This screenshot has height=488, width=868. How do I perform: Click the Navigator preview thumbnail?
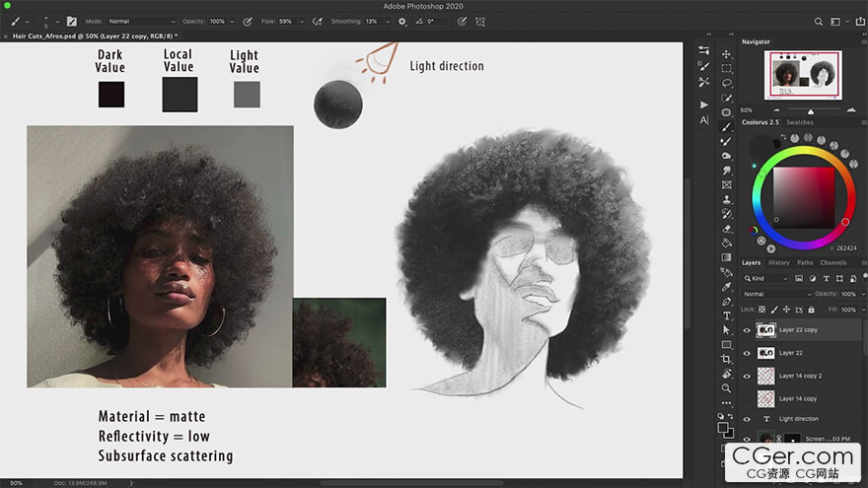803,75
